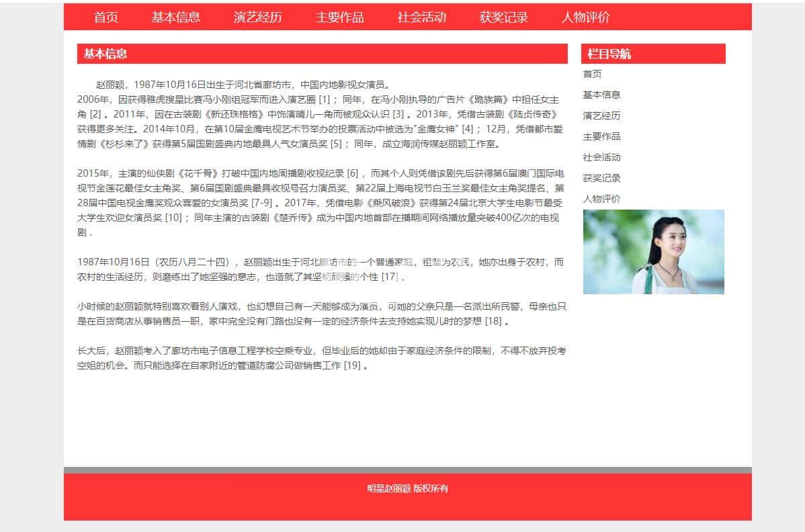805x532 pixels.
Task: Go to 演艺经历 from the top navigation
Action: pos(257,17)
